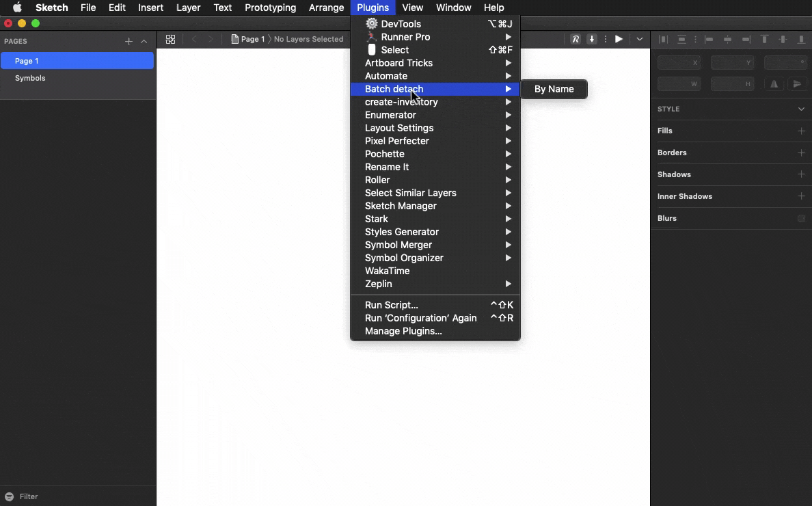
Task: Collapse the Pages list
Action: pos(144,42)
